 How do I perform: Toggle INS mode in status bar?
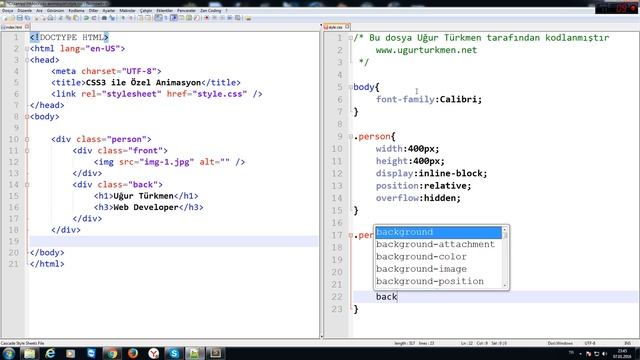click(x=627, y=343)
